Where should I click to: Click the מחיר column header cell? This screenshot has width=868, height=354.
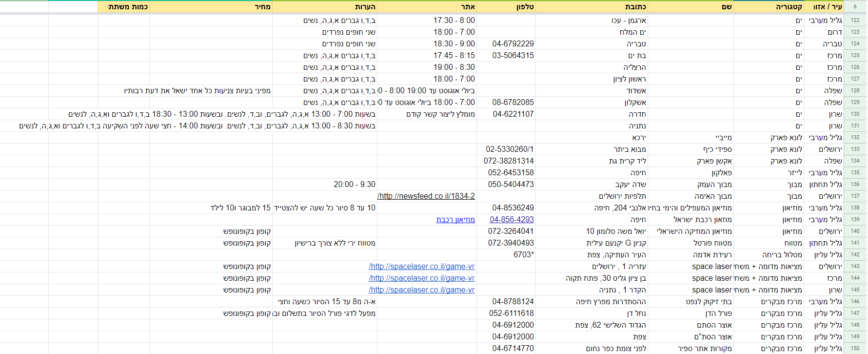pos(211,7)
